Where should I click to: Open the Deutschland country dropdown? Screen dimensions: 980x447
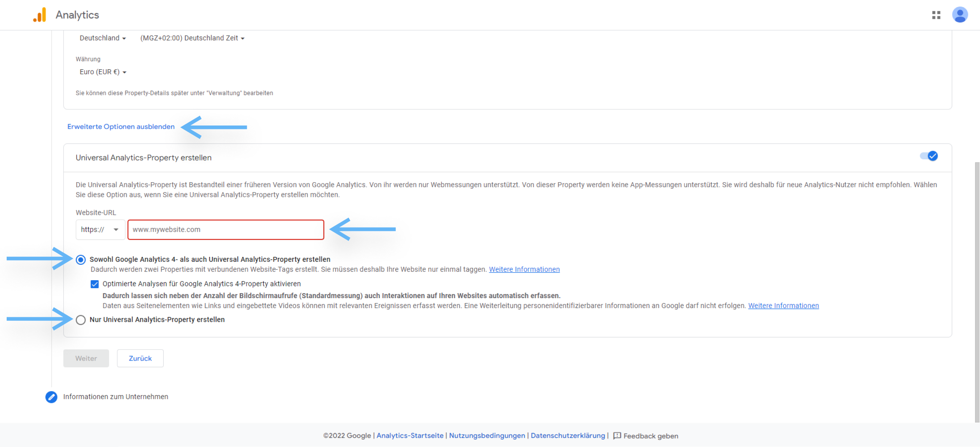102,38
